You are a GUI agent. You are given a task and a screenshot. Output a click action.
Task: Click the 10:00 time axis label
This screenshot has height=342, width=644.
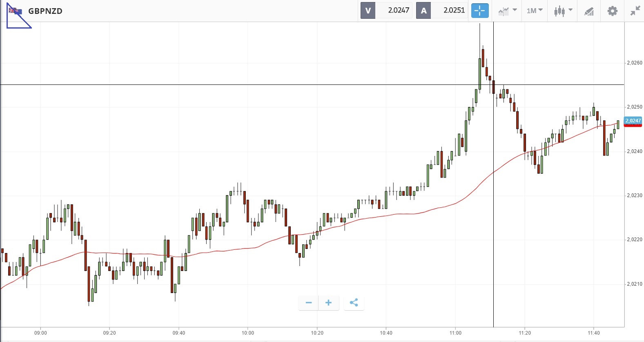click(x=247, y=333)
